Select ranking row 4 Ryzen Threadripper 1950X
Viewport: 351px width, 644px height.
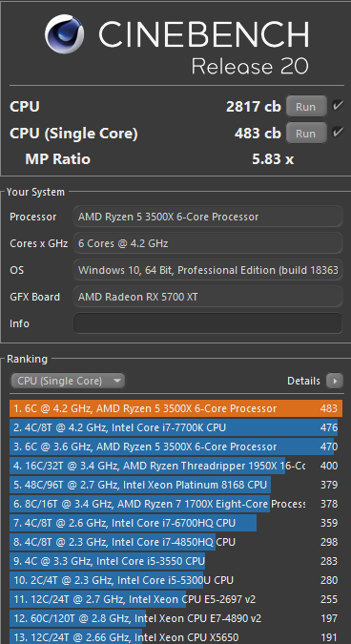175,466
